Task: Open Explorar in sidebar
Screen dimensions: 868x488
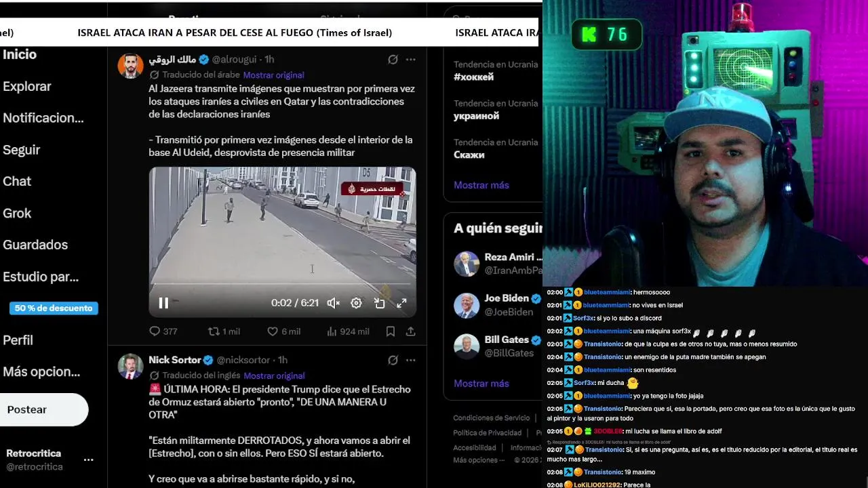Action: 27,86
